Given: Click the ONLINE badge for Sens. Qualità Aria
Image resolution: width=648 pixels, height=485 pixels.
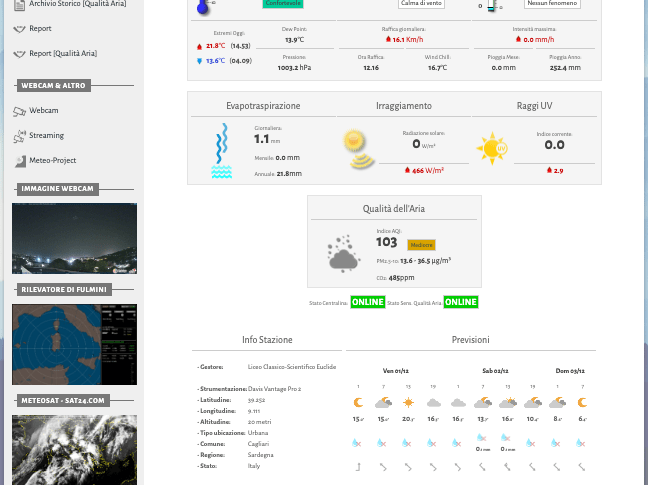Looking at the screenshot, I should [x=461, y=302].
